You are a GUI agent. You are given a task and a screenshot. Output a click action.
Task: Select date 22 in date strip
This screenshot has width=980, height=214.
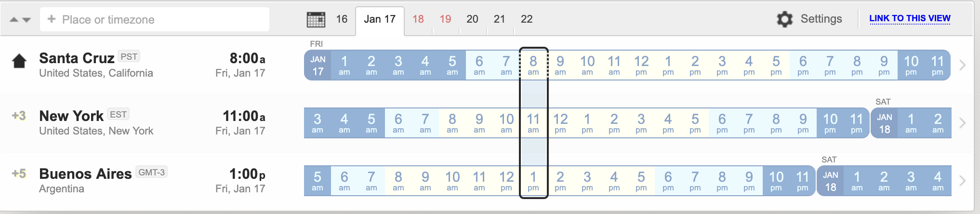tap(527, 19)
